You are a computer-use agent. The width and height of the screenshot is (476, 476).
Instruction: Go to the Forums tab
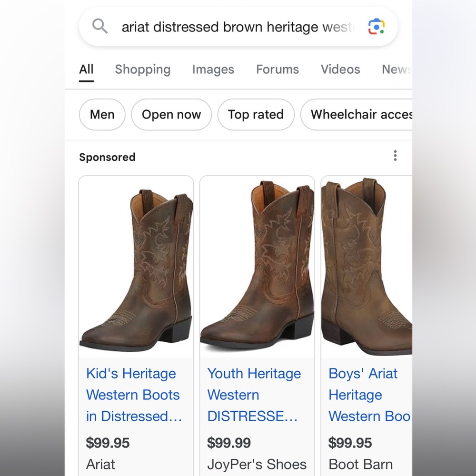277,69
